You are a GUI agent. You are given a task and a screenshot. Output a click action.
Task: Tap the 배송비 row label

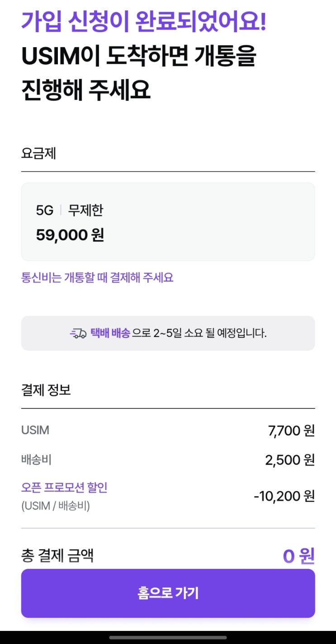click(x=36, y=460)
